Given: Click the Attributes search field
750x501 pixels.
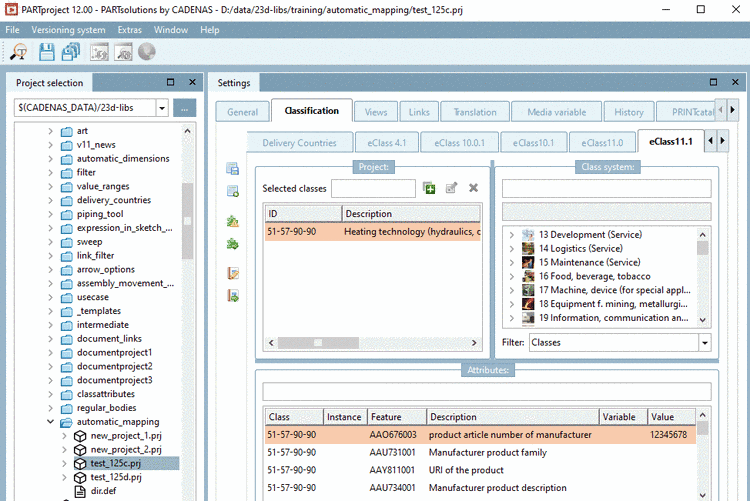Looking at the screenshot, I should (x=486, y=391).
